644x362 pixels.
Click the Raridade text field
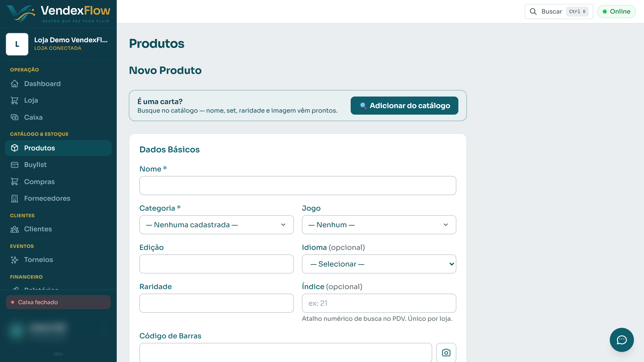216,303
